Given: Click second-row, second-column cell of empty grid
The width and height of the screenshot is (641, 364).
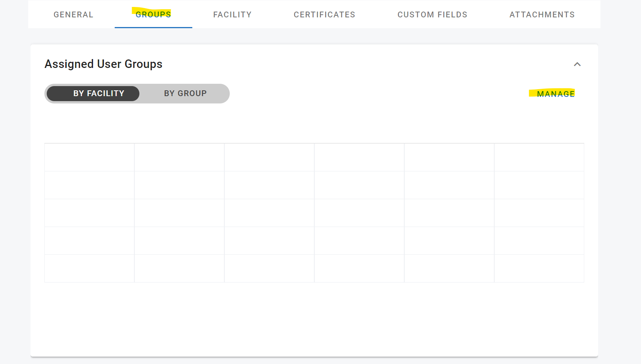Looking at the screenshot, I should click(179, 185).
